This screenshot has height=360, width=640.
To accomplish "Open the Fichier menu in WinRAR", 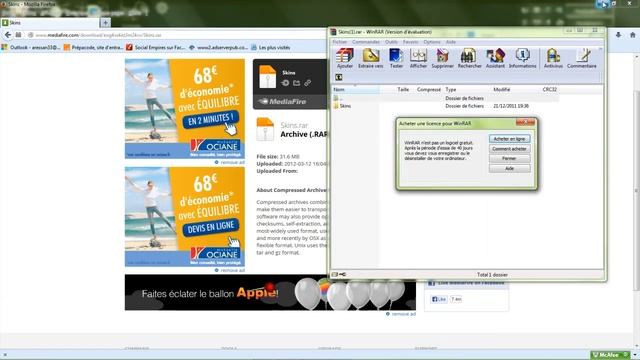I will [339, 42].
